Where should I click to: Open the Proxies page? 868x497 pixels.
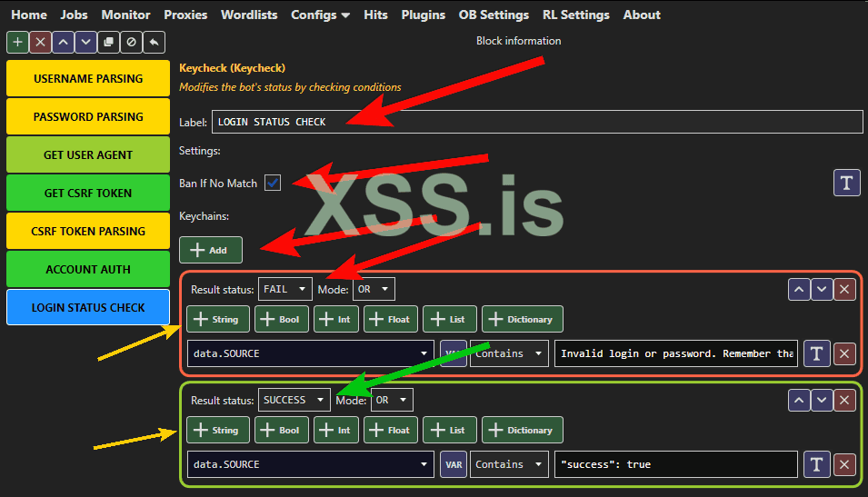pyautogui.click(x=185, y=15)
